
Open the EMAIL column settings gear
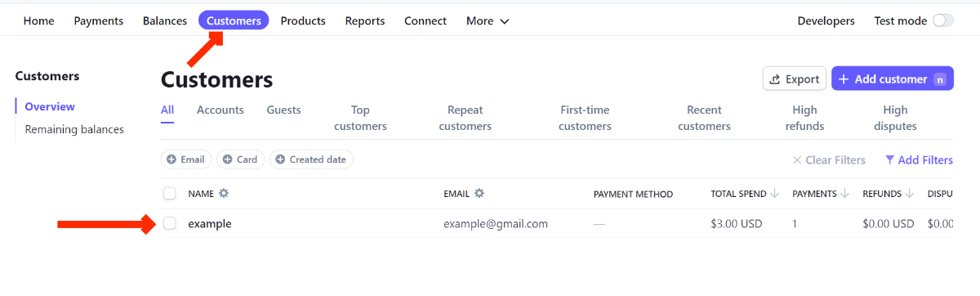[x=479, y=194]
